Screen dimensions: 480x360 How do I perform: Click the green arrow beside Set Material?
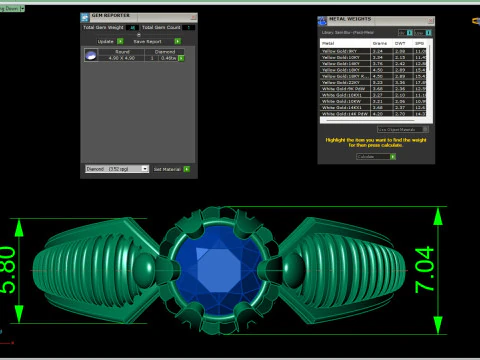coord(187,169)
